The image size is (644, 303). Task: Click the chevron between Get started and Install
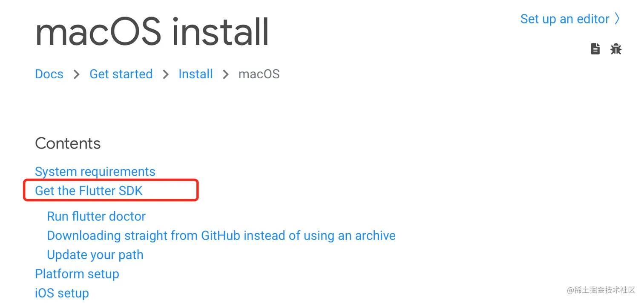166,74
